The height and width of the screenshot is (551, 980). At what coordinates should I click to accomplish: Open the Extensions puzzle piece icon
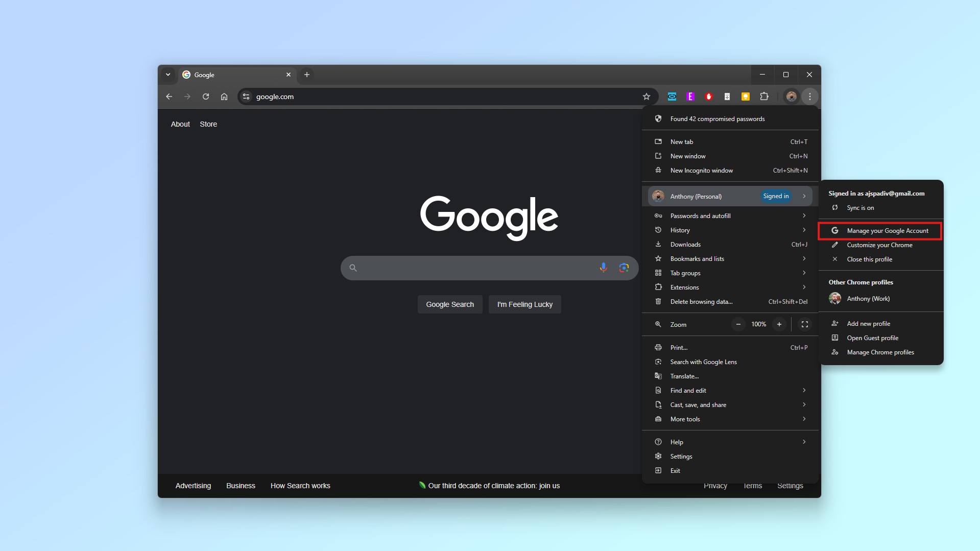(x=764, y=97)
